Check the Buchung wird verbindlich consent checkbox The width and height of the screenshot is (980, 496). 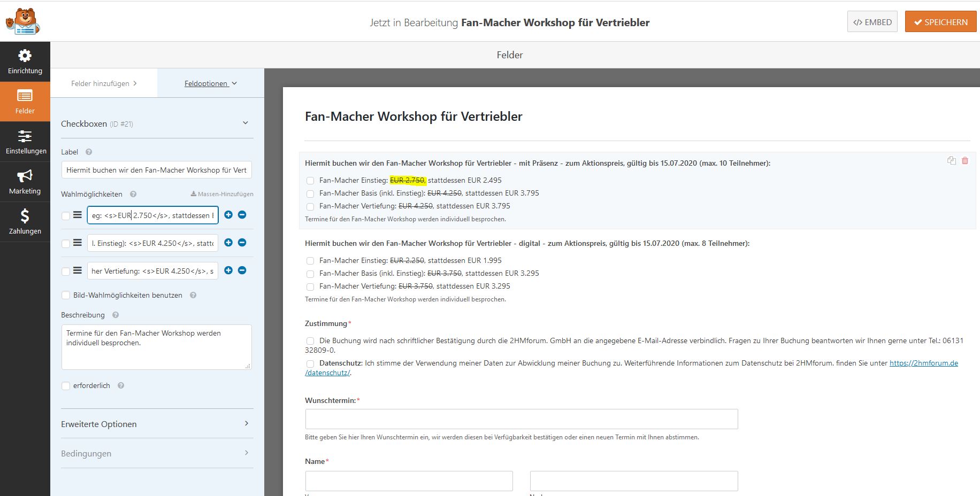[x=310, y=341]
